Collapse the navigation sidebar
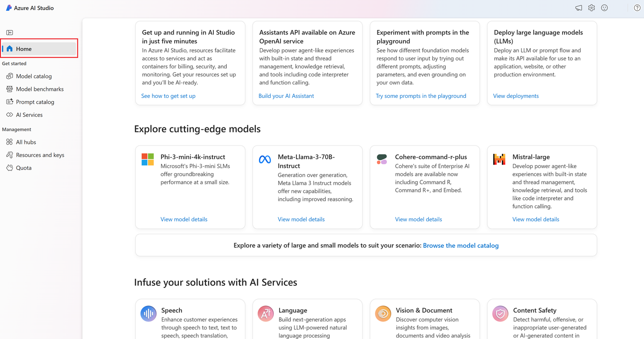644x339 pixels. pos(9,32)
